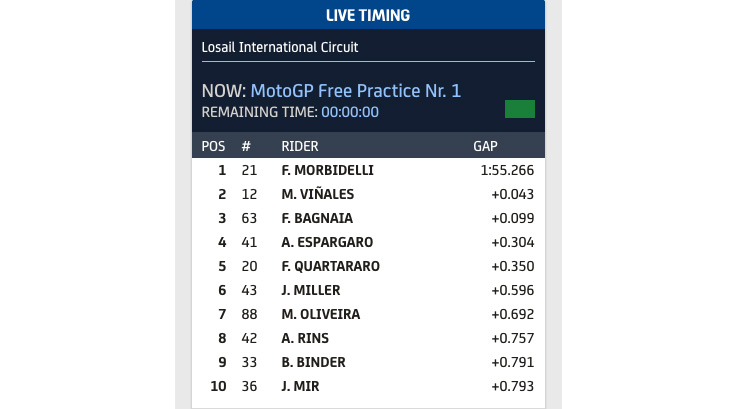Click the RIDER column header
Screen dimensions: 737x409
(299, 146)
